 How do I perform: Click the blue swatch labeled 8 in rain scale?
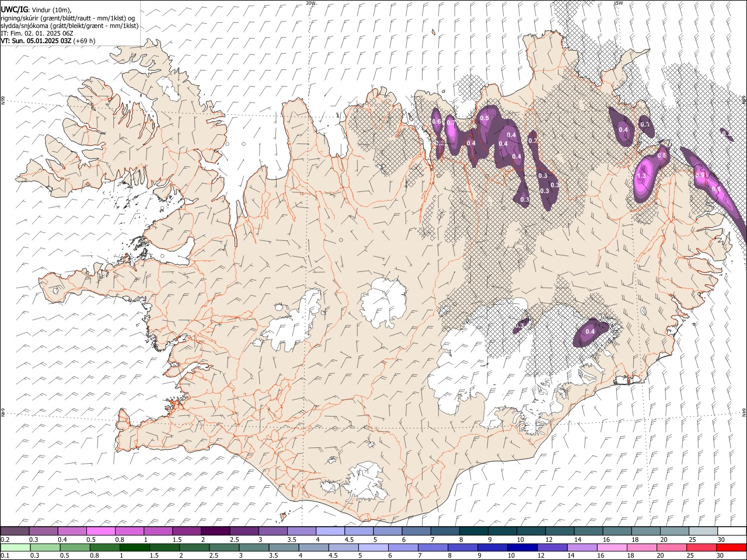[x=463, y=547]
